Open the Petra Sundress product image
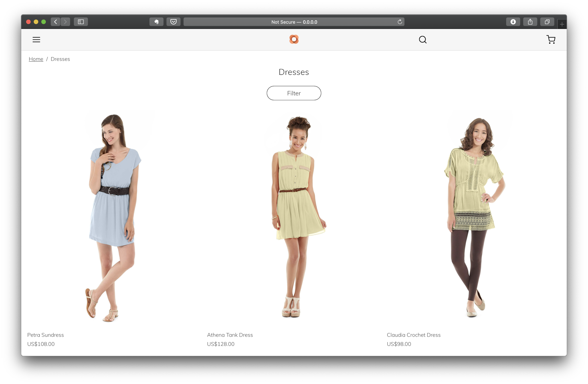Screen dimensions: 588x384 click(114, 217)
